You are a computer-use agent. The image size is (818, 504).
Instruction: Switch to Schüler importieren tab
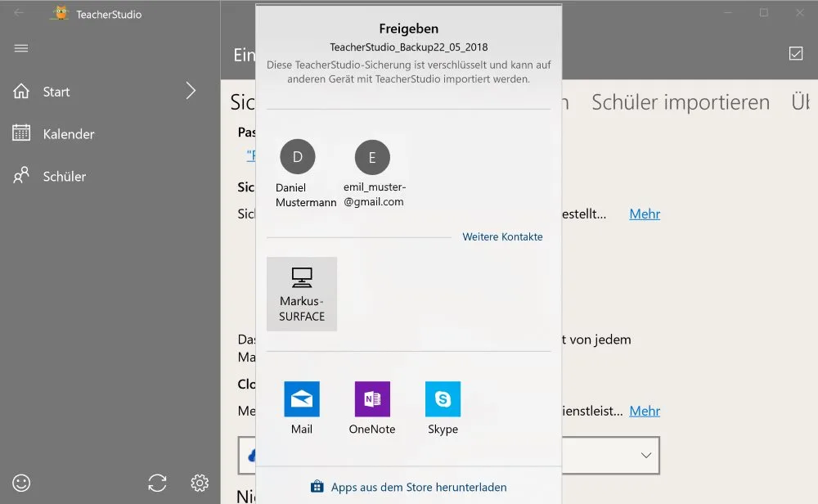point(681,102)
